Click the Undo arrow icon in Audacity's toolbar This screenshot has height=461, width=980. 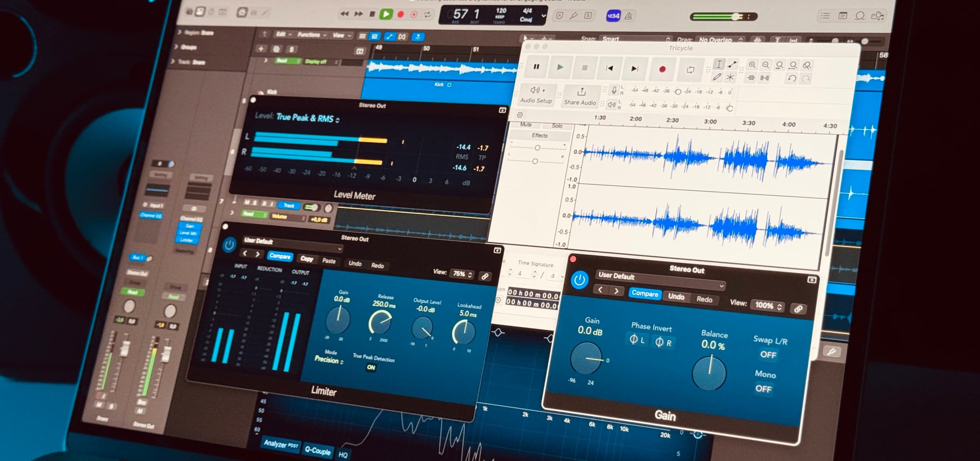[792, 78]
